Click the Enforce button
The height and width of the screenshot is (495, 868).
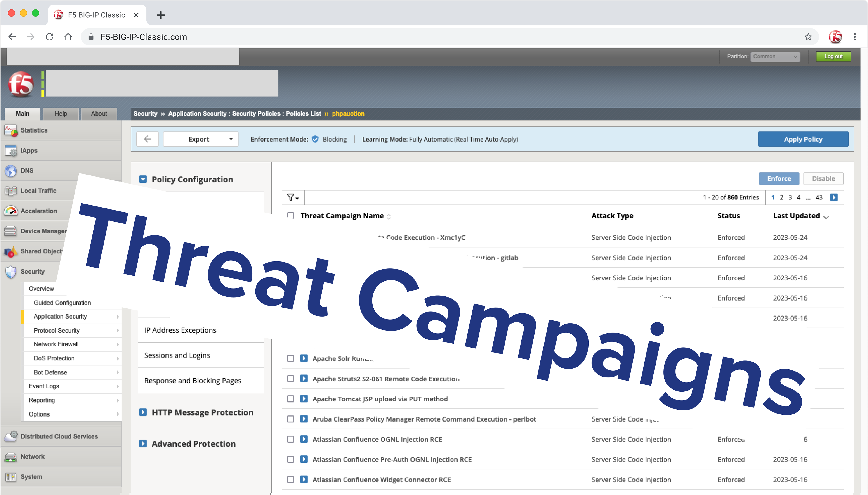coord(779,179)
